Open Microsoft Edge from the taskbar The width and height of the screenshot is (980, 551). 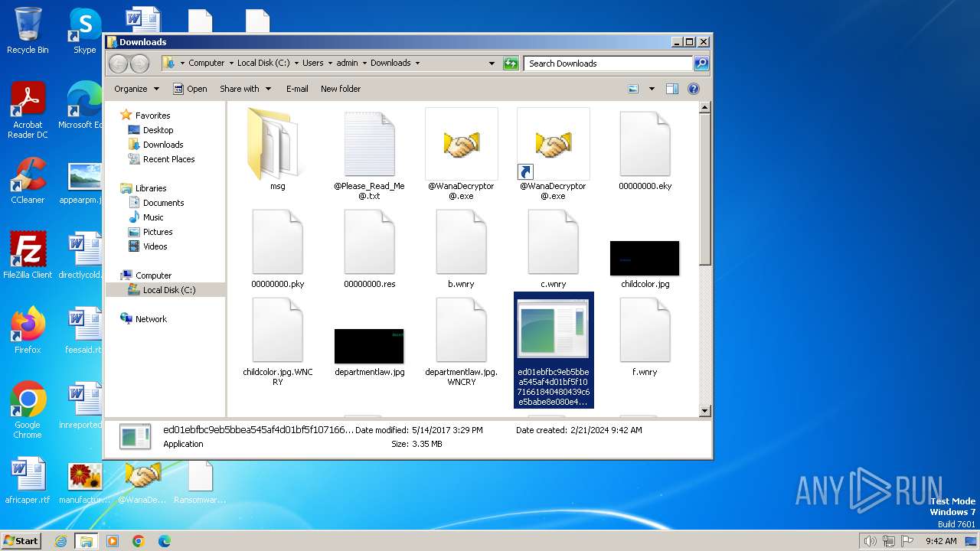(x=164, y=541)
